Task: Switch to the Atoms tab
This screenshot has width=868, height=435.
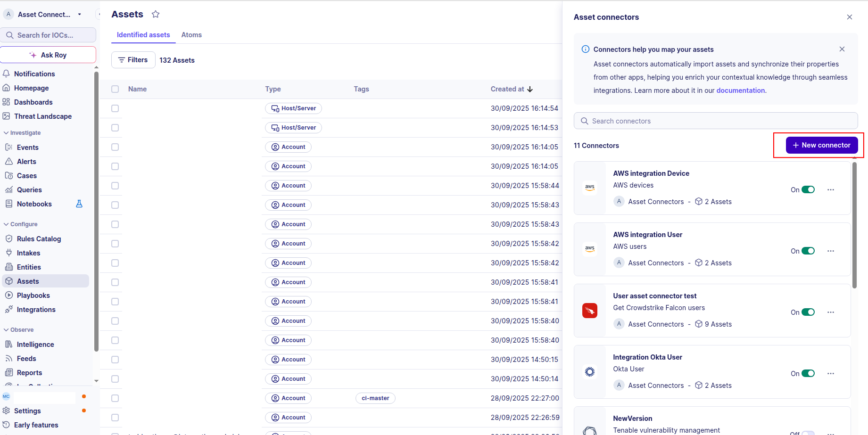Action: click(x=191, y=35)
